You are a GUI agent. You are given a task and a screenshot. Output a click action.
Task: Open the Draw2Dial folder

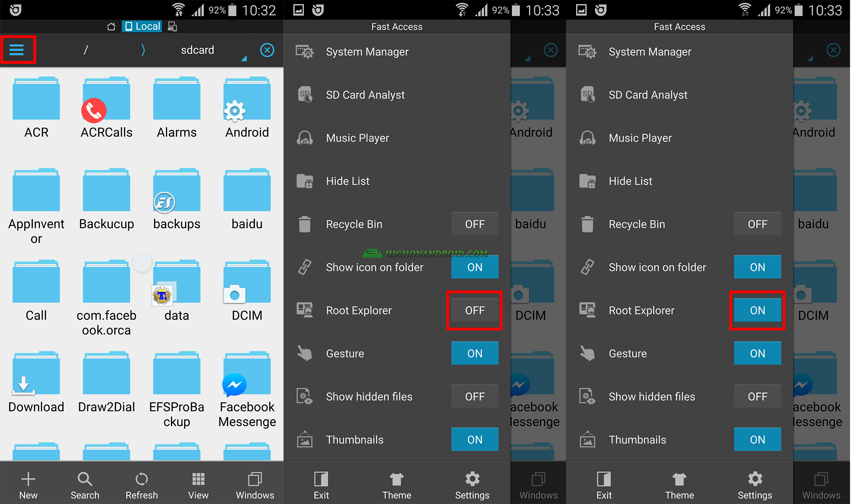[x=106, y=383]
